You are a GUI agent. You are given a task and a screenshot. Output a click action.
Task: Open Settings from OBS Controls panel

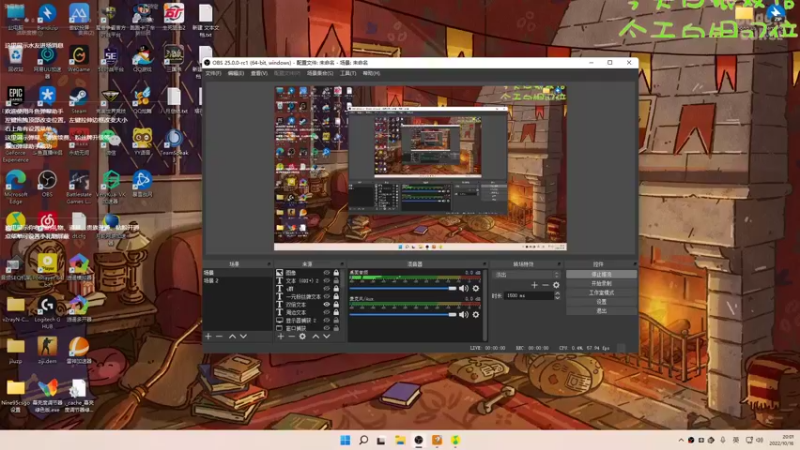click(x=602, y=302)
